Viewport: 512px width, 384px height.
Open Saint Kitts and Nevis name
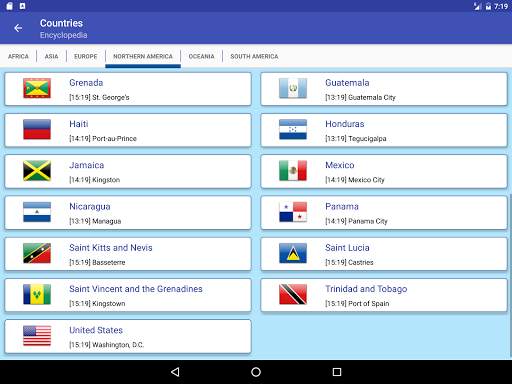pos(111,248)
